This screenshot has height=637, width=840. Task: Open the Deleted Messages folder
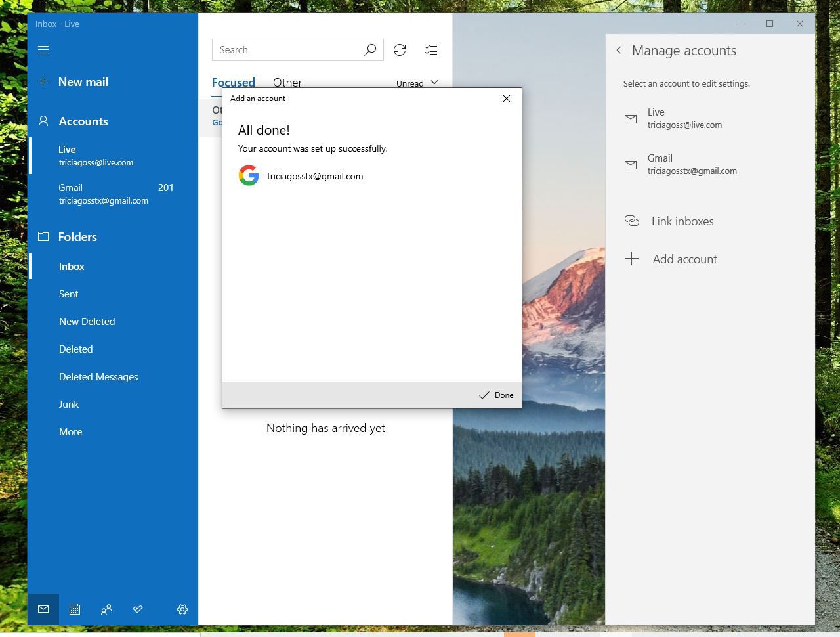[x=113, y=377]
